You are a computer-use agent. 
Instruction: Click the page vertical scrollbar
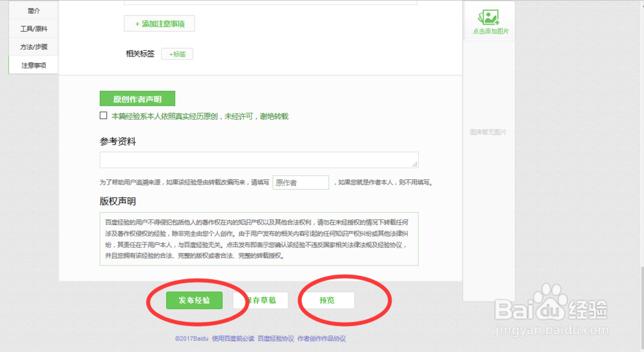coord(642,308)
